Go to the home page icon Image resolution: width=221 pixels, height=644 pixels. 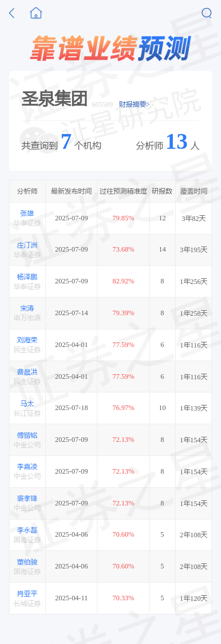36,13
